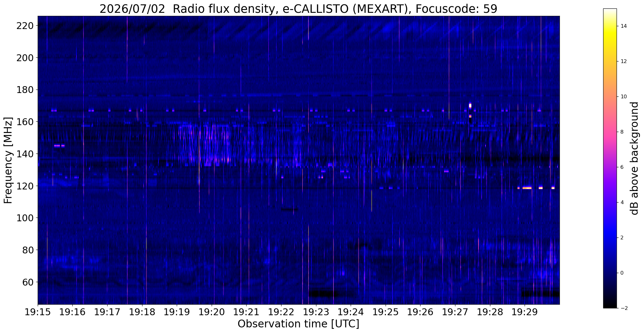The height and width of the screenshot is (333, 644).
Task: Select the 19:22 time tick label
Action: coord(281,312)
